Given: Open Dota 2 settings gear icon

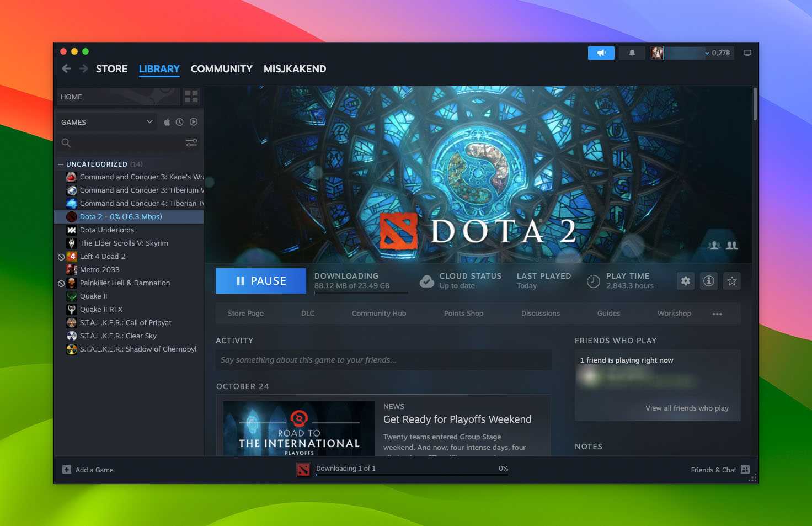Looking at the screenshot, I should tap(686, 281).
